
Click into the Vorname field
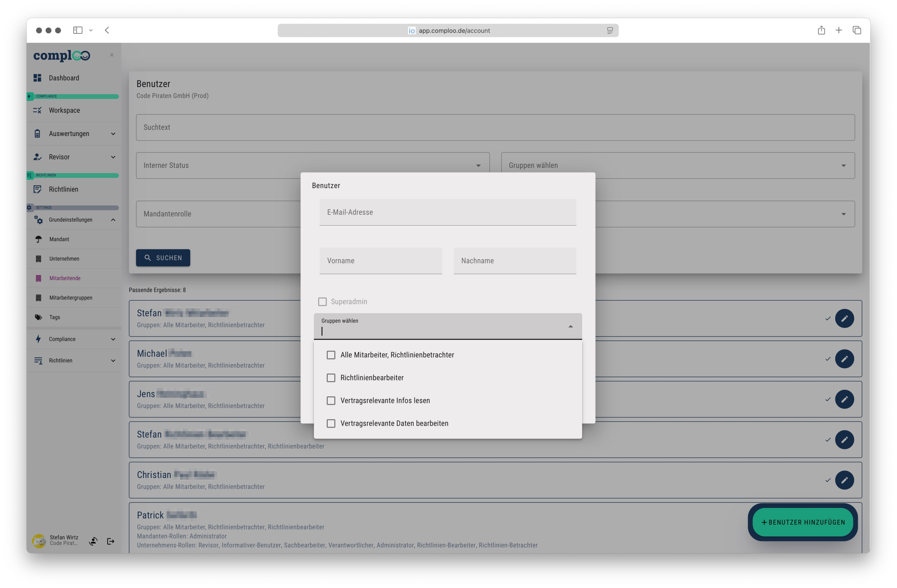(x=381, y=261)
